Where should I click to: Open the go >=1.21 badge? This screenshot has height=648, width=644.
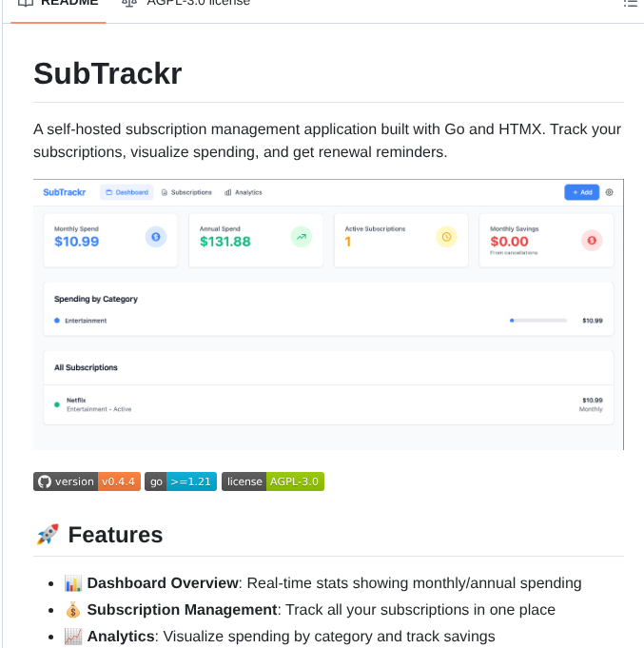pos(181,481)
